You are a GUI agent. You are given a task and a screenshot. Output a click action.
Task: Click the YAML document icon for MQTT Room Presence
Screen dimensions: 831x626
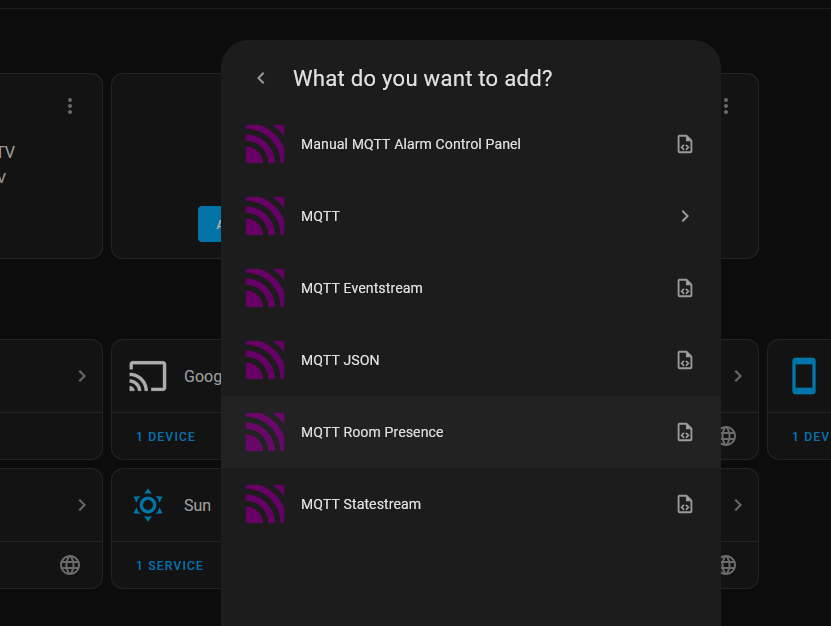click(x=685, y=432)
